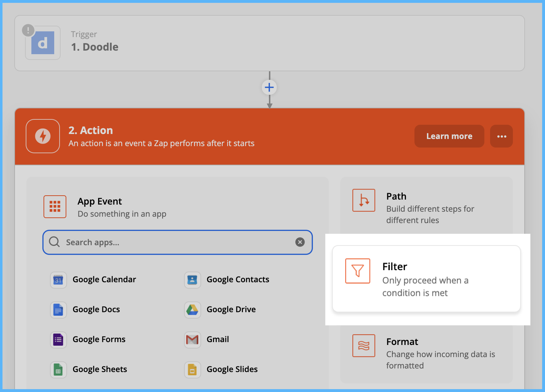Choose Google Drive from the app list
The width and height of the screenshot is (545, 392).
(231, 310)
